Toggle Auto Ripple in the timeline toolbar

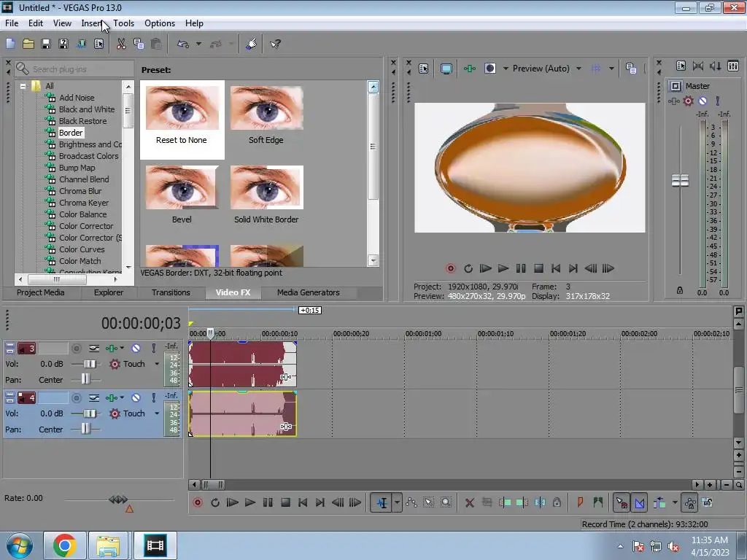coord(659,502)
